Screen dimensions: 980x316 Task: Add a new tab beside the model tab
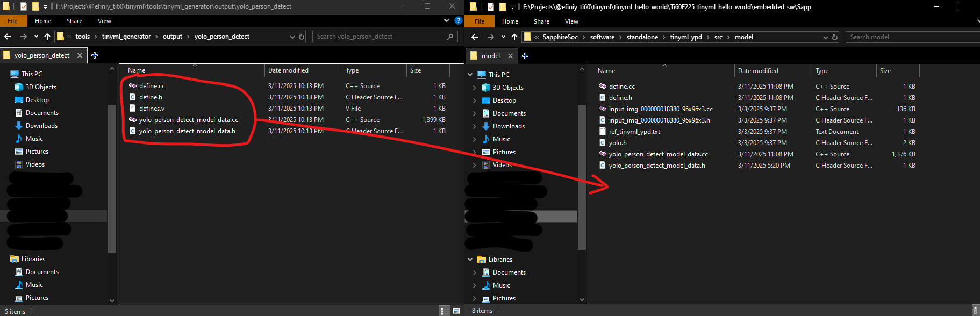[525, 56]
